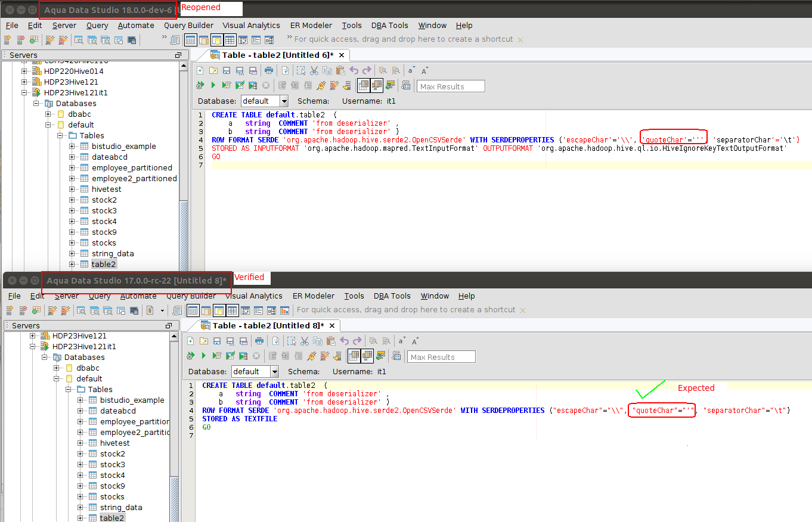Toggle the pressed grid results button in top editor toolbar

(x=364, y=86)
